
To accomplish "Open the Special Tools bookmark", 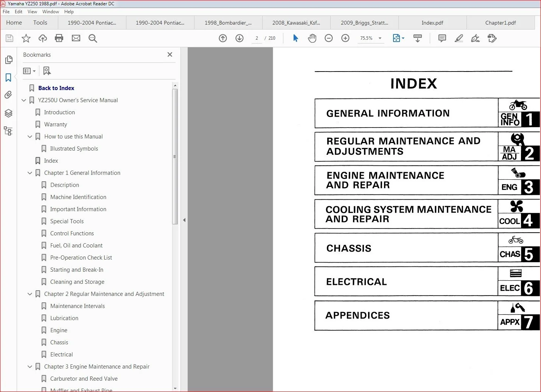I will click(67, 221).
